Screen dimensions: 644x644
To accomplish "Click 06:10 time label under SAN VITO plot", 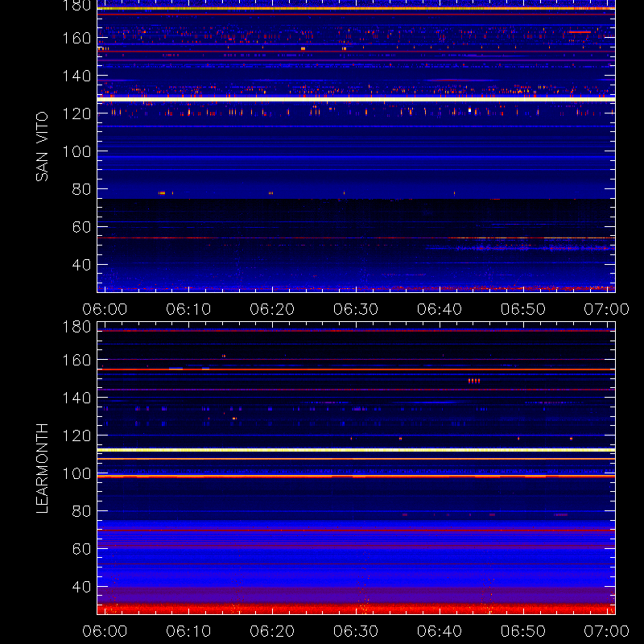I will click(188, 309).
